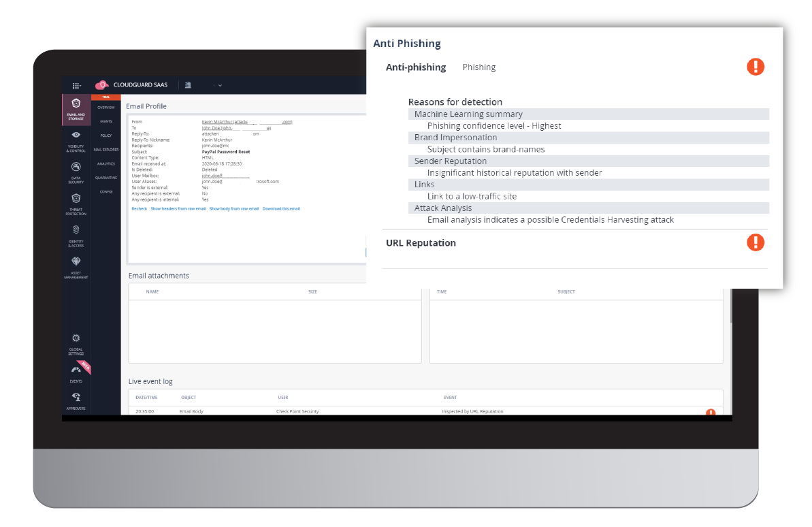Click Show headers from raw email
Screen dimensions: 812x527
(x=178, y=208)
